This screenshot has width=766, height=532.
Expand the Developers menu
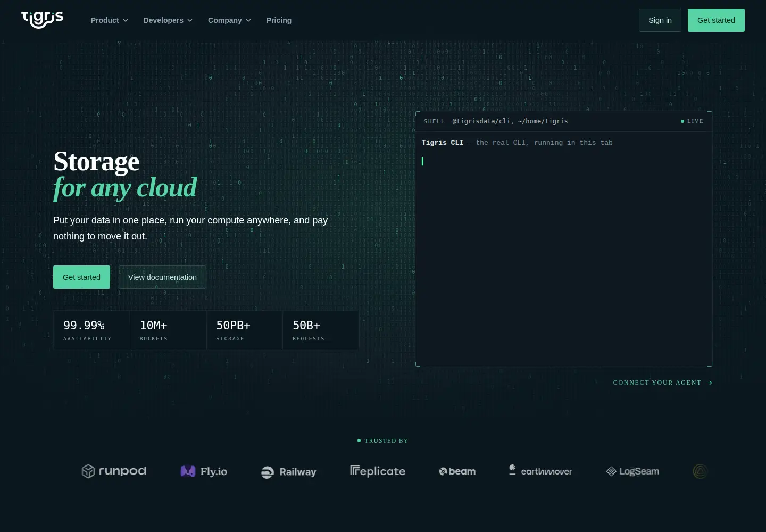pos(168,20)
